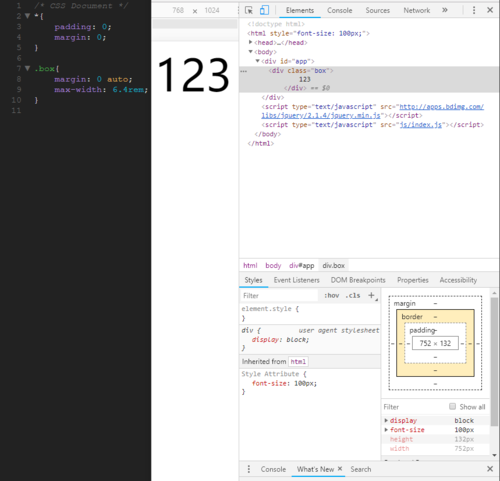500x481 pixels.
Task: Click the box model border label
Action: click(412, 317)
